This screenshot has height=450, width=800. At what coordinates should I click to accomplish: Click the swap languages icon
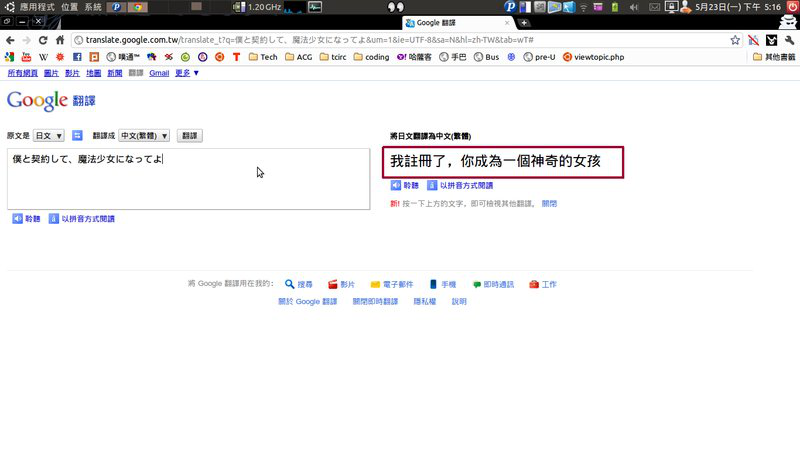(x=77, y=135)
